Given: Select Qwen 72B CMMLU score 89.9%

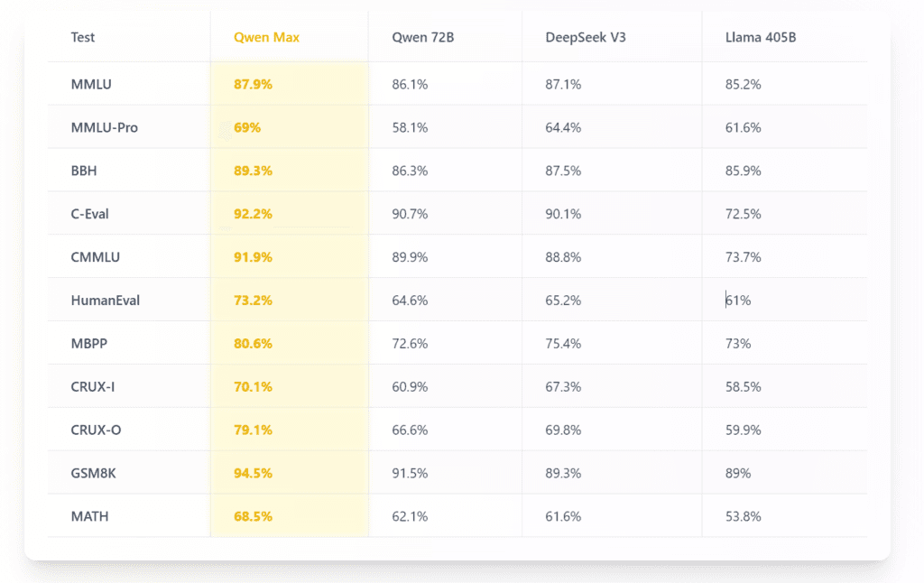Looking at the screenshot, I should tap(410, 257).
